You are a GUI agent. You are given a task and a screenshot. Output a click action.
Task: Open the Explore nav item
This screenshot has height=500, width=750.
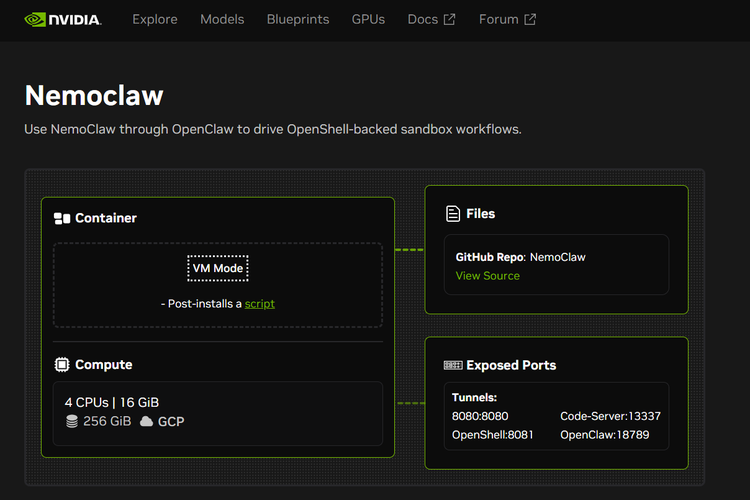point(154,19)
